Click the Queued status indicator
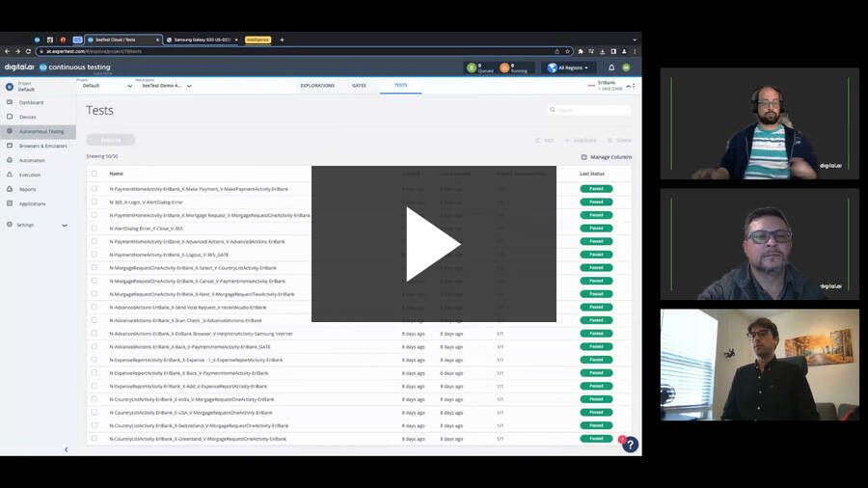Image resolution: width=868 pixels, height=488 pixels. click(x=480, y=68)
